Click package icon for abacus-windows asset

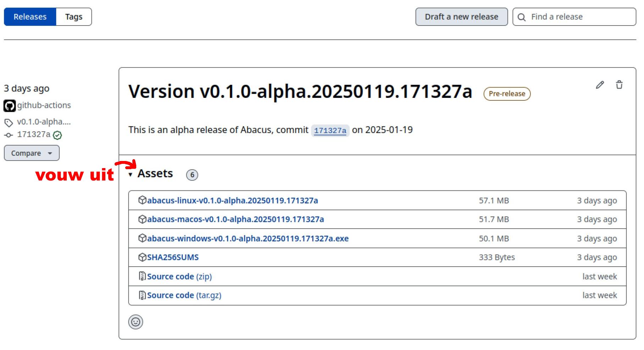pyautogui.click(x=142, y=238)
